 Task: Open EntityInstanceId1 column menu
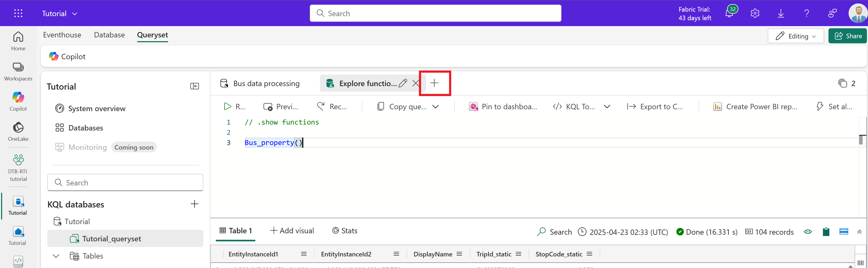point(304,254)
